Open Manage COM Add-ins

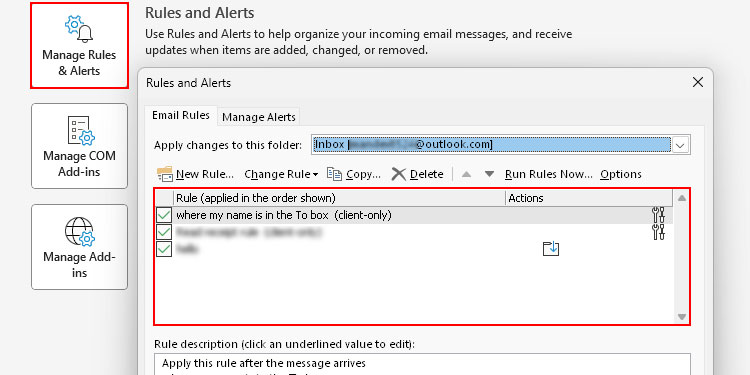coord(79,146)
